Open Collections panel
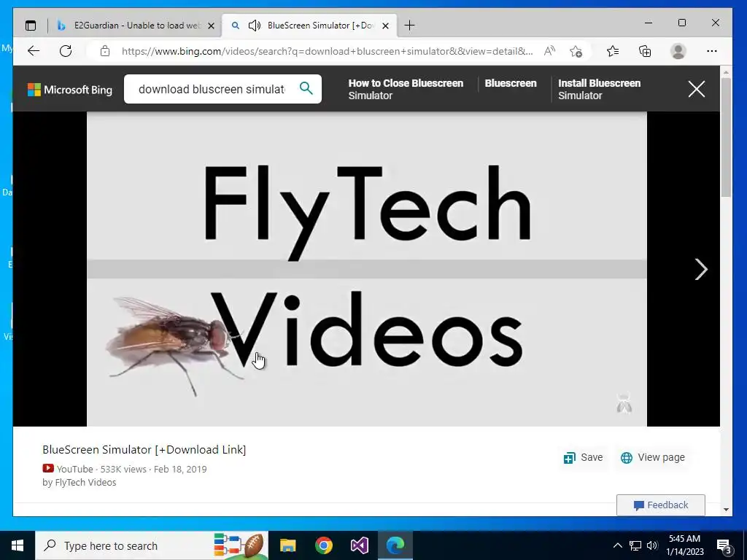Viewport: 747px width, 560px height. pos(645,51)
